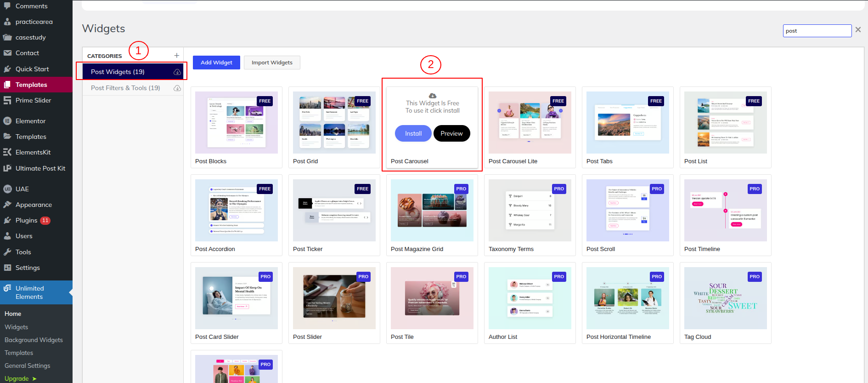
Task: Click the widget search field
Action: point(817,31)
